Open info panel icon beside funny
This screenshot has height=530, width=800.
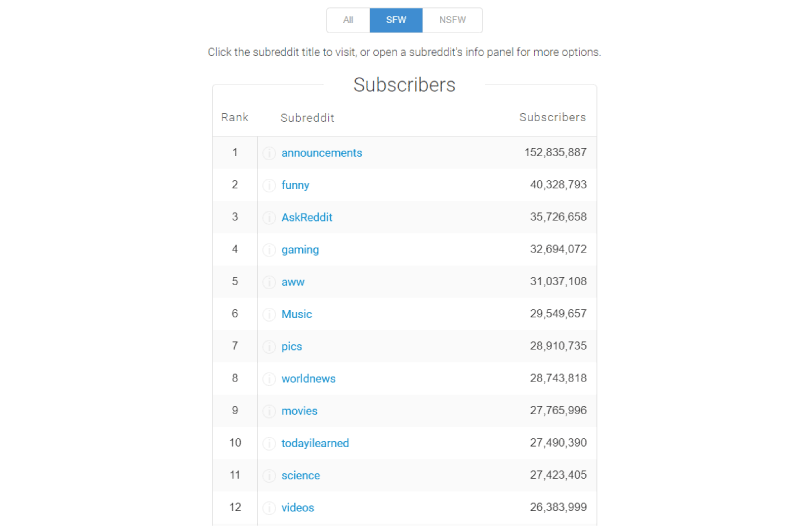(269, 185)
